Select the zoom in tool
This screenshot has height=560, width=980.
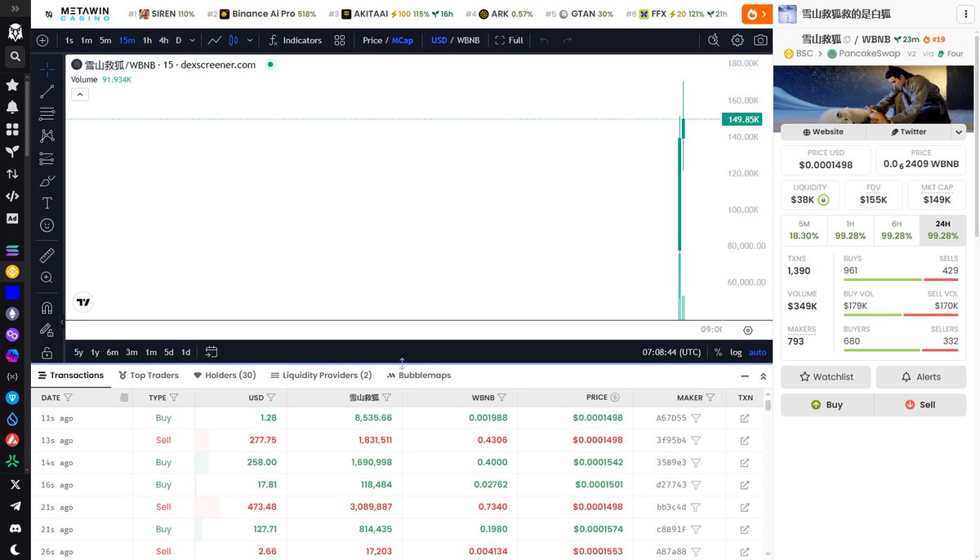pos(47,278)
